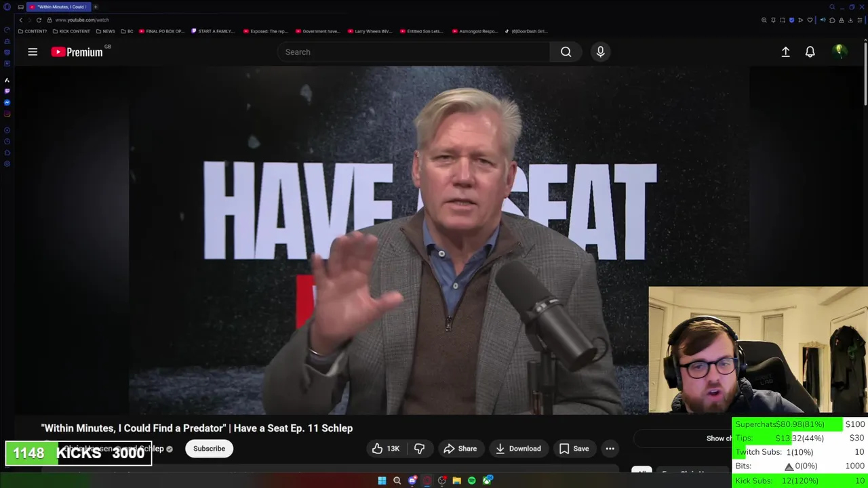The height and width of the screenshot is (488, 868).
Task: Open Spotify from the taskbar
Action: coord(471,481)
